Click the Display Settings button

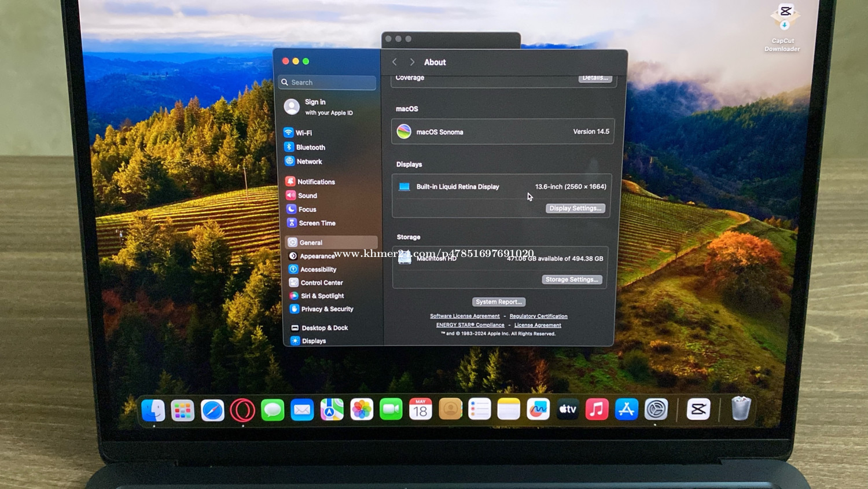click(x=575, y=208)
